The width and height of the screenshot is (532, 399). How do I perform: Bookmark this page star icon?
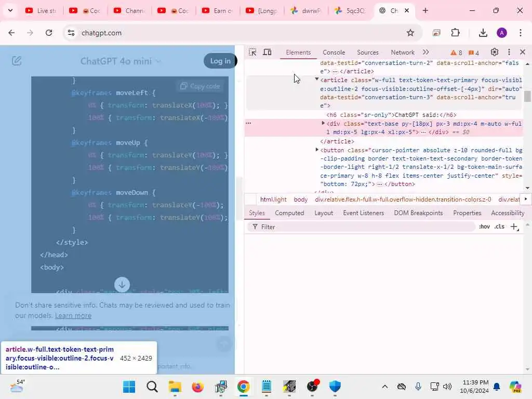pyautogui.click(x=410, y=33)
